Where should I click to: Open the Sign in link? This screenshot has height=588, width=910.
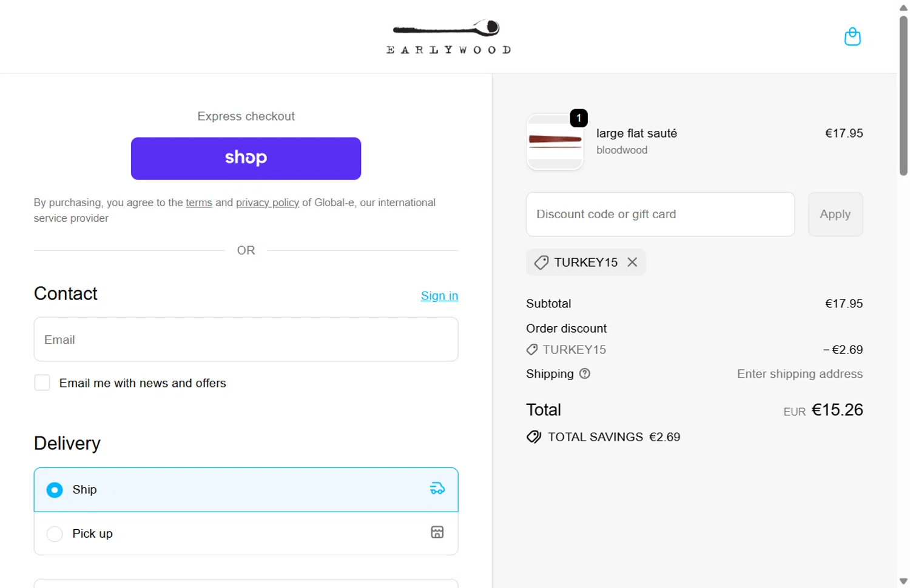439,296
